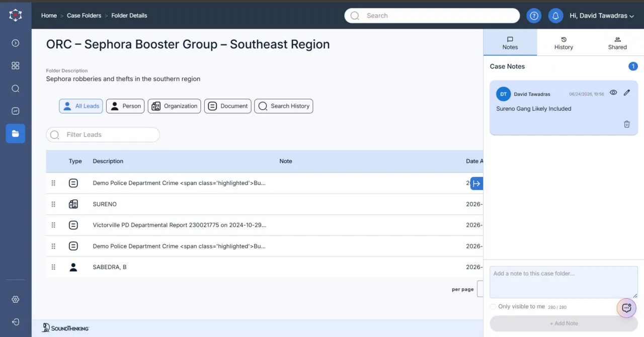Open the David Tawadras user menu
The image size is (644, 337).
pos(602,16)
